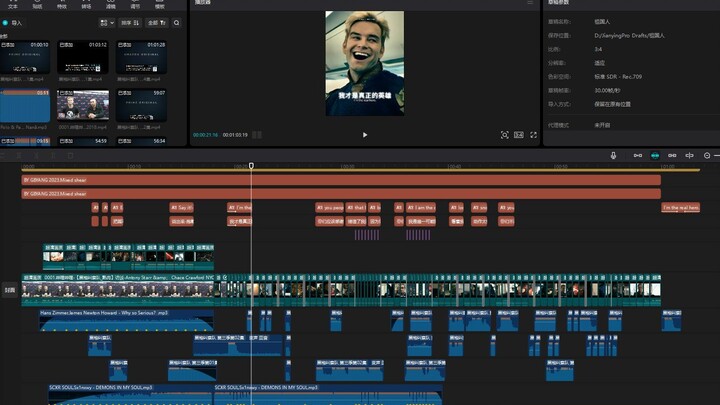Click the 未开启 proxy mode value
Screen dimensions: 720x405
pyautogui.click(x=602, y=125)
